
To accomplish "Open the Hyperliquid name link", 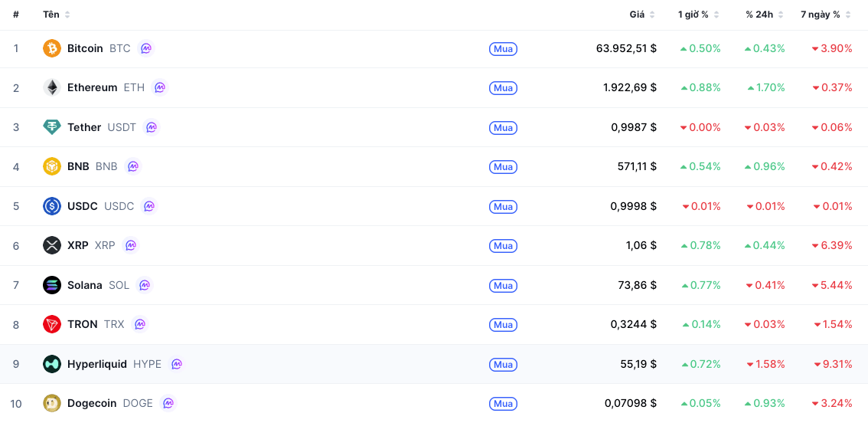I will 97,364.
